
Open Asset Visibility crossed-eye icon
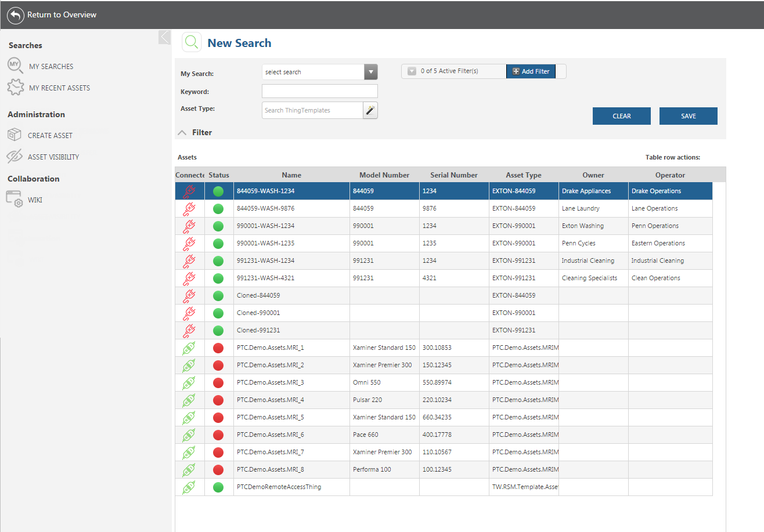[14, 157]
